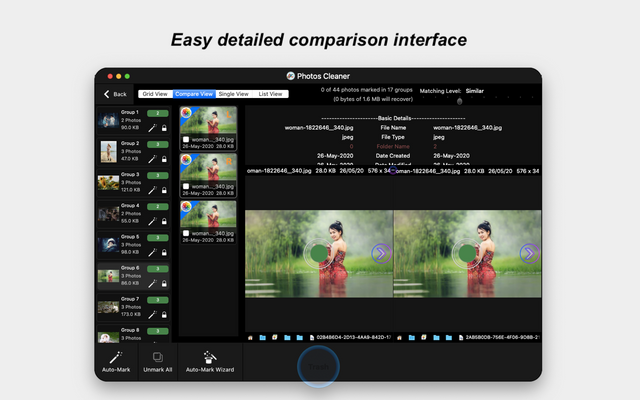The image size is (640, 400).
Task: Click file icon beside 2AB5B0DB name
Action: [461, 338]
